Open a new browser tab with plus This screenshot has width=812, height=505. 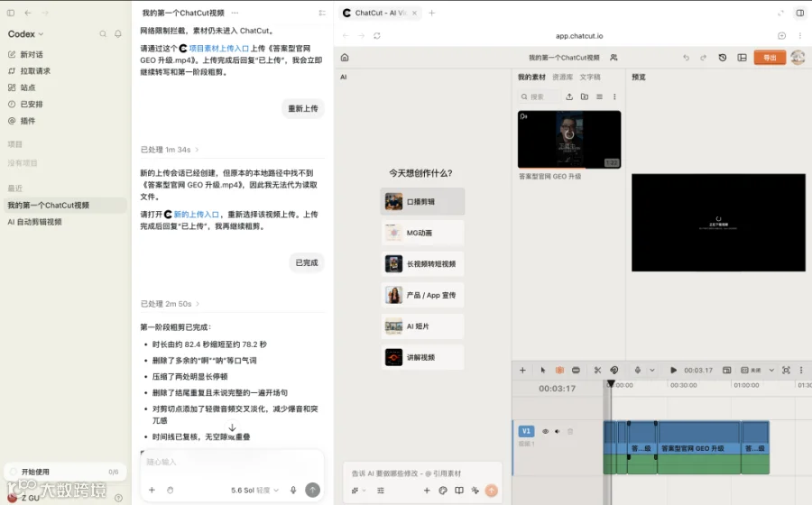432,13
